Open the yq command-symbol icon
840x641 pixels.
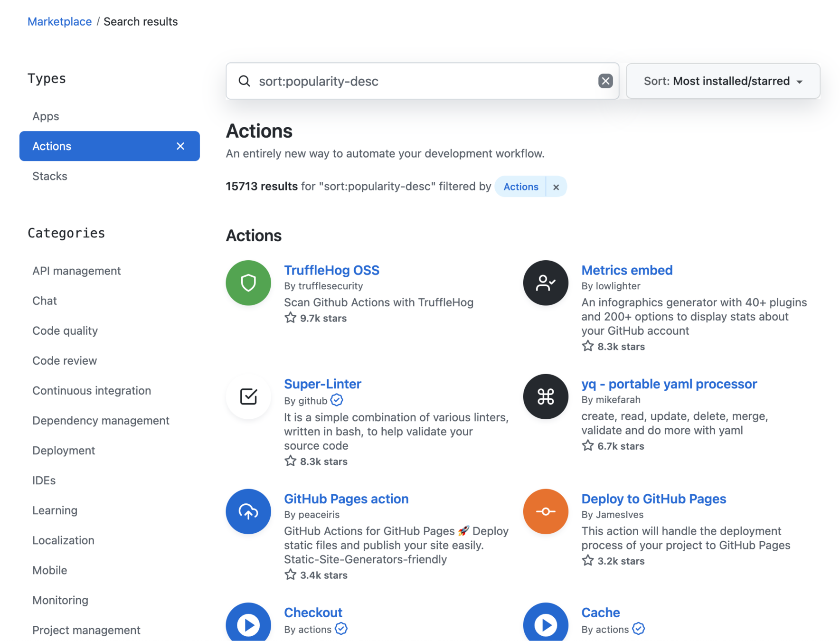[546, 396]
